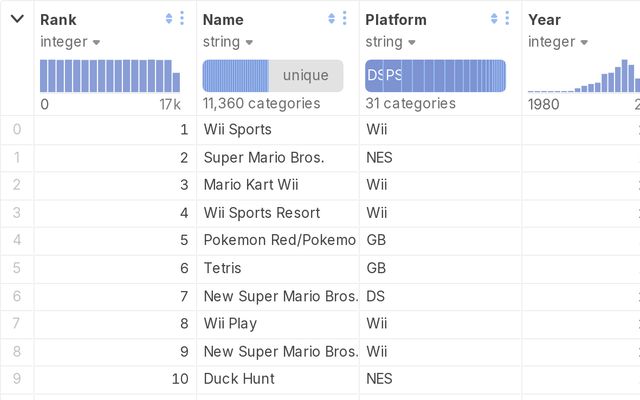The image size is (640, 400).
Task: Open the Platform string type dropdown
Action: pos(412,42)
